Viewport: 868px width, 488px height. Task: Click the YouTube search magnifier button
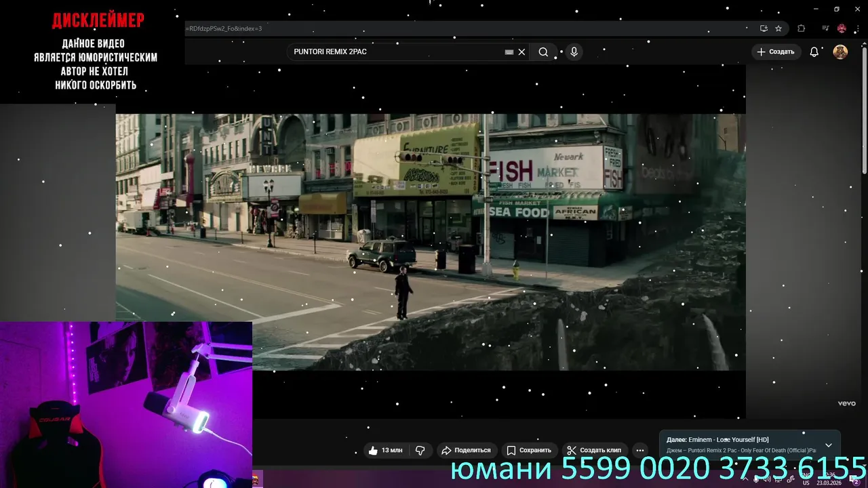543,52
